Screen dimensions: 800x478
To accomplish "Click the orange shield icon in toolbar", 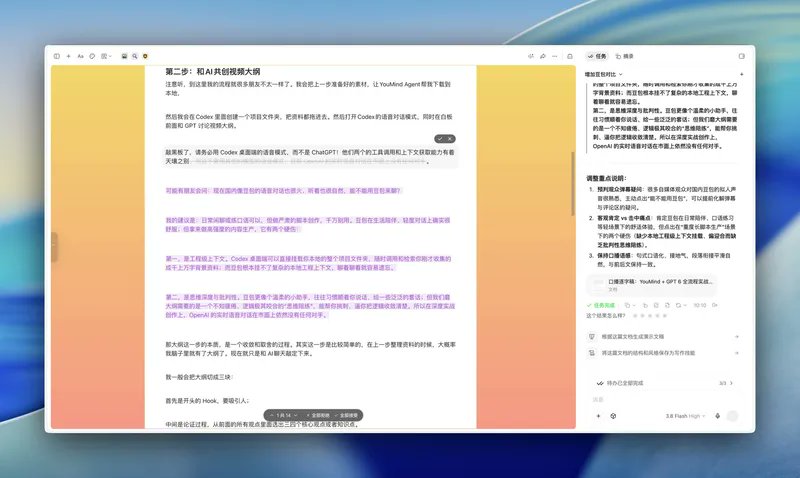I will [145, 56].
